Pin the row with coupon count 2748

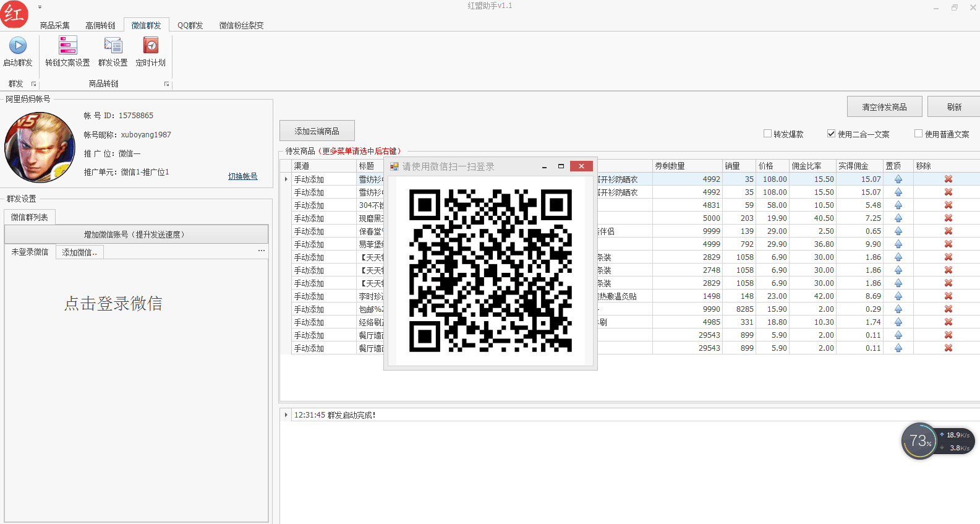(x=898, y=270)
